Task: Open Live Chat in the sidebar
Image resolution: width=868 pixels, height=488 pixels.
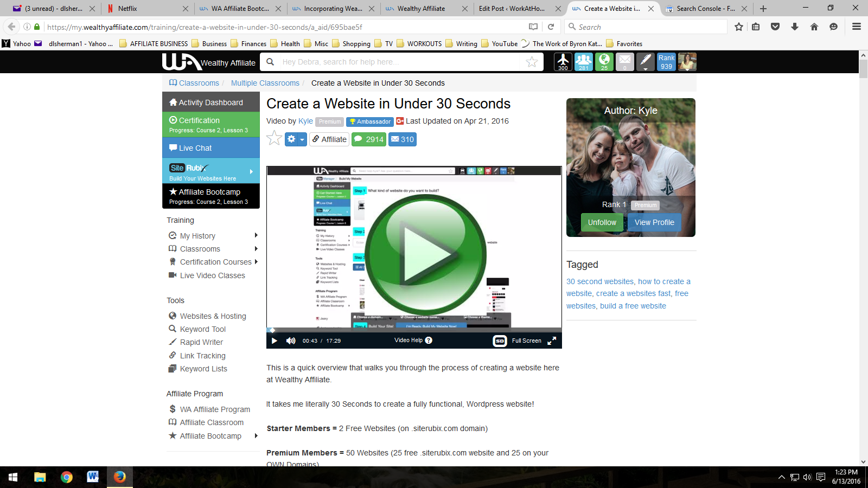Action: point(211,147)
